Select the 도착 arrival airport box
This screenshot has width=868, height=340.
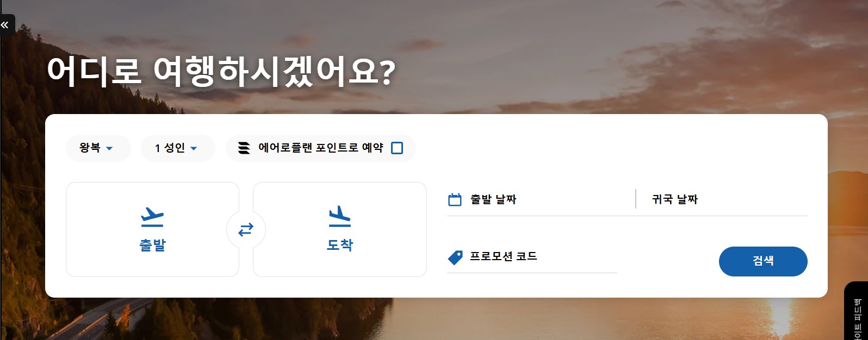[x=340, y=229]
